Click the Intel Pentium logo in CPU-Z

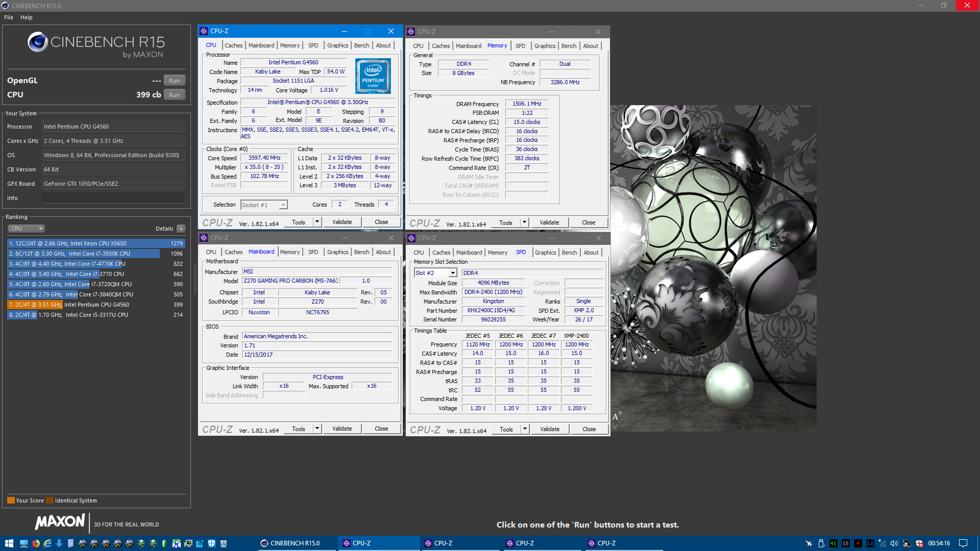(x=373, y=76)
